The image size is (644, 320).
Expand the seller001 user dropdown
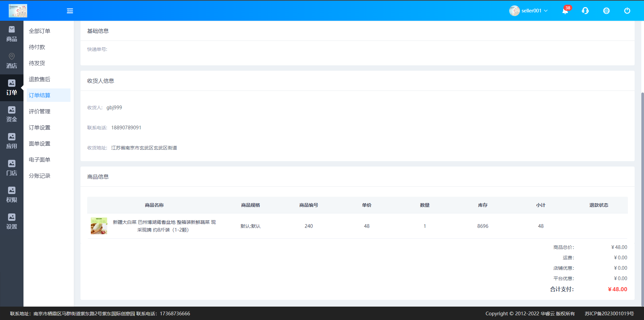[x=529, y=11]
